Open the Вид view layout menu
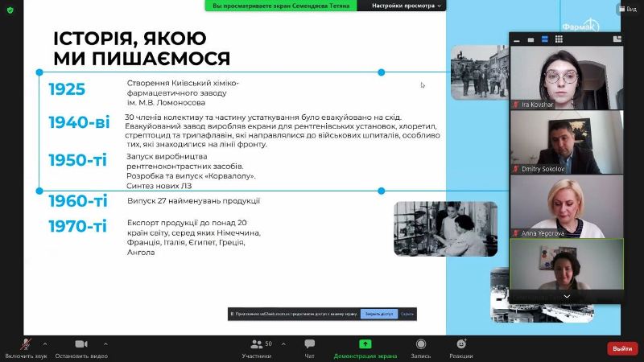The width and height of the screenshot is (644, 362). pyautogui.click(x=628, y=9)
